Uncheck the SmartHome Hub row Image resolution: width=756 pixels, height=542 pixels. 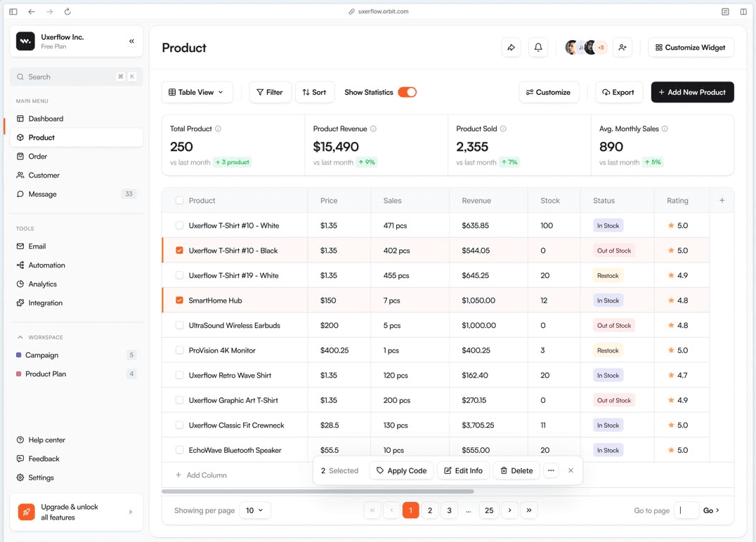point(179,300)
